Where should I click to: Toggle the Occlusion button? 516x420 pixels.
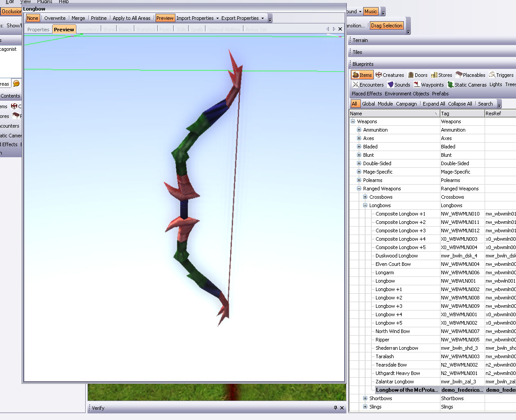11,11
